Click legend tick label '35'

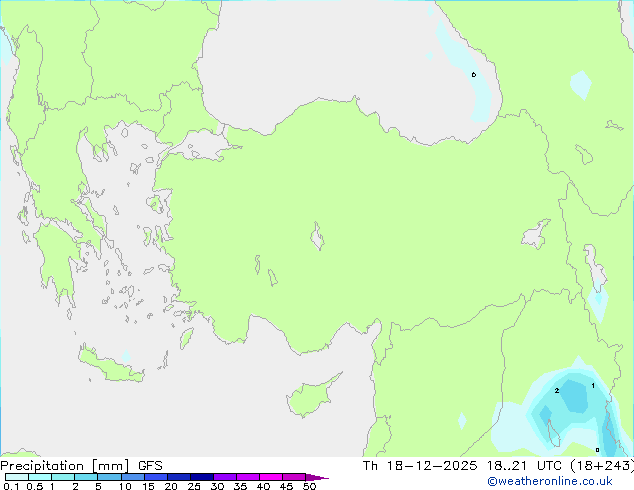pos(240,486)
